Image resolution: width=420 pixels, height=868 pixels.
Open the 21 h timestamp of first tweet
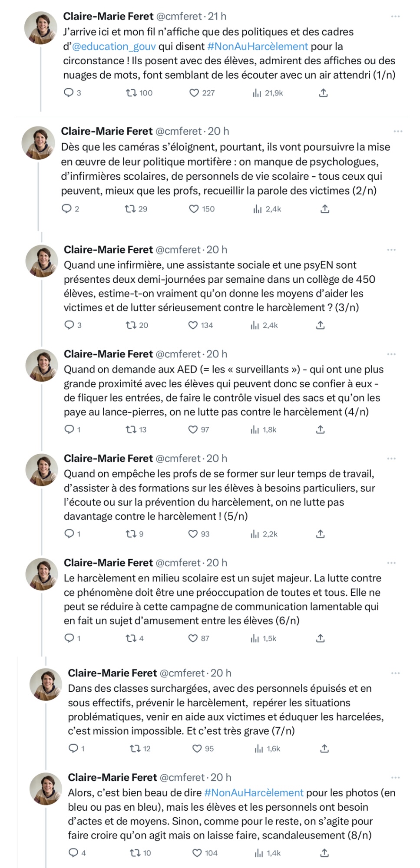(217, 17)
